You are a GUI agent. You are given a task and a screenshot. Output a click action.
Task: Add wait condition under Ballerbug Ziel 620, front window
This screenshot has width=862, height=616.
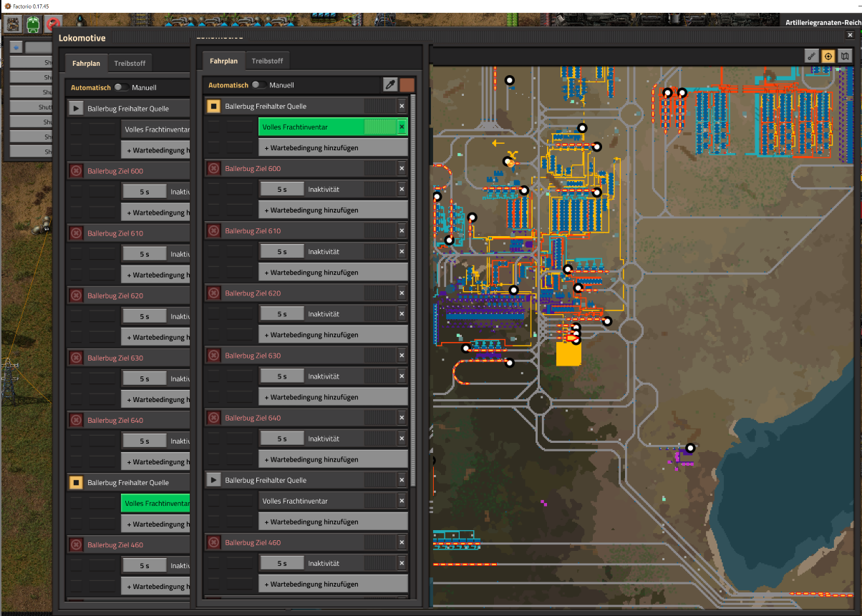point(333,335)
